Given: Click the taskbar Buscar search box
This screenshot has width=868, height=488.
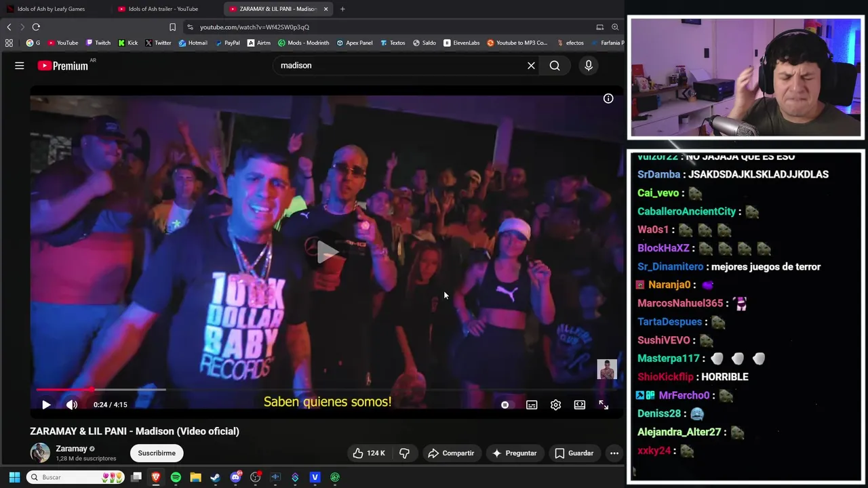Looking at the screenshot, I should [x=76, y=477].
